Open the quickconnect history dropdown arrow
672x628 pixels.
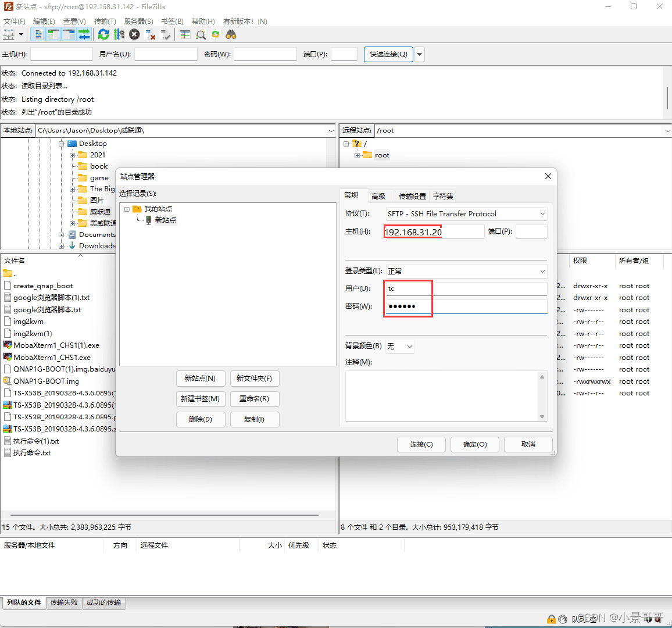[420, 54]
